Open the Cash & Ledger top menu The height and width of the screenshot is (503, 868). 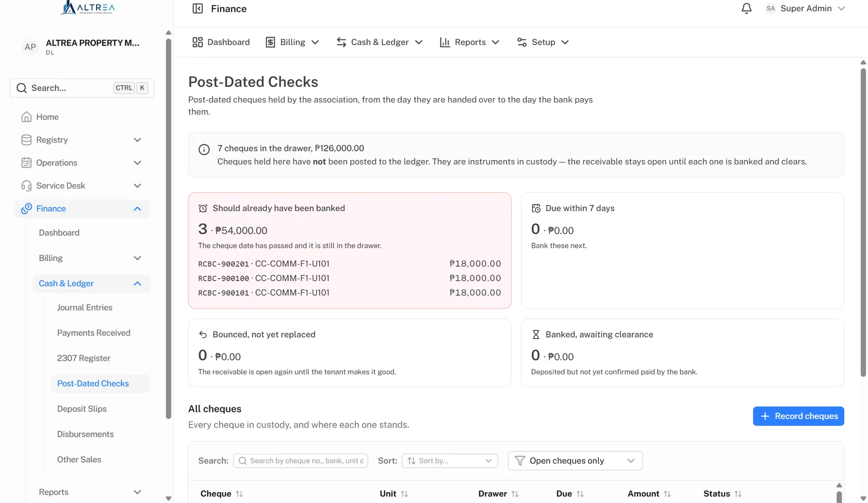pos(379,42)
